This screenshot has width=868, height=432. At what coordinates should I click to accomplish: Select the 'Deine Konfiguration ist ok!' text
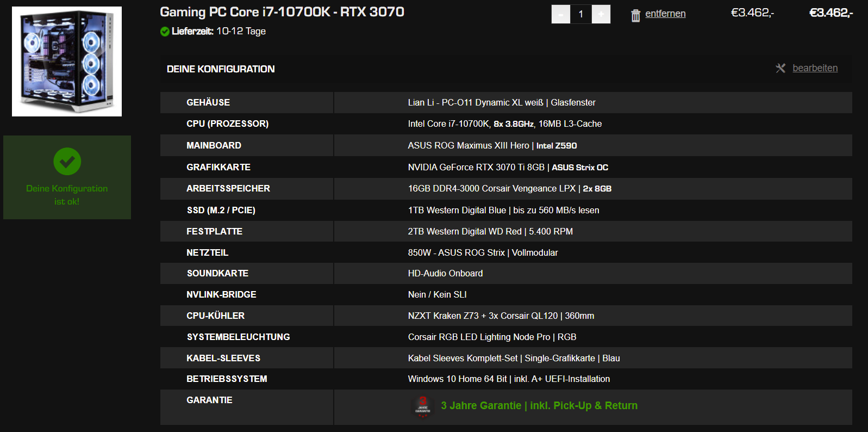pyautogui.click(x=67, y=195)
